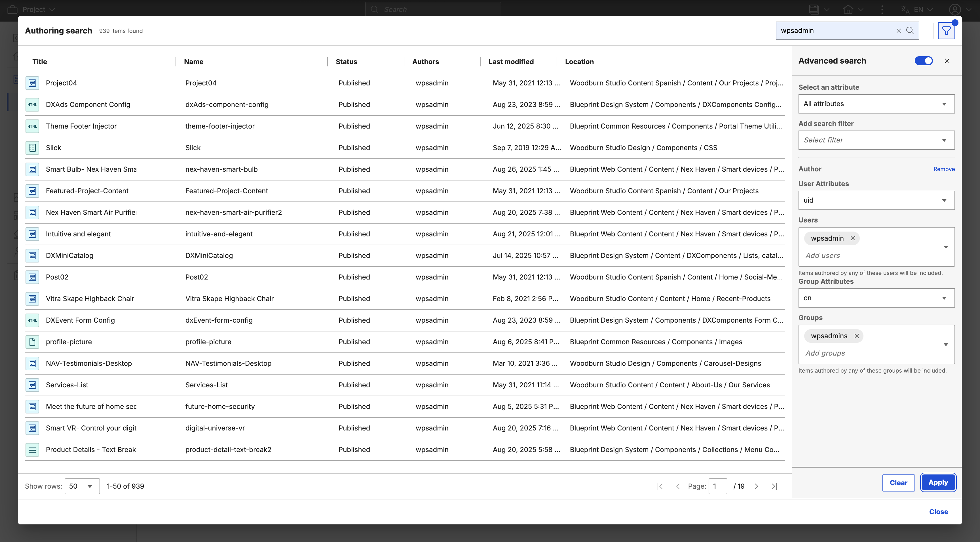Click the Apply button
The height and width of the screenshot is (542, 980).
[x=938, y=482]
